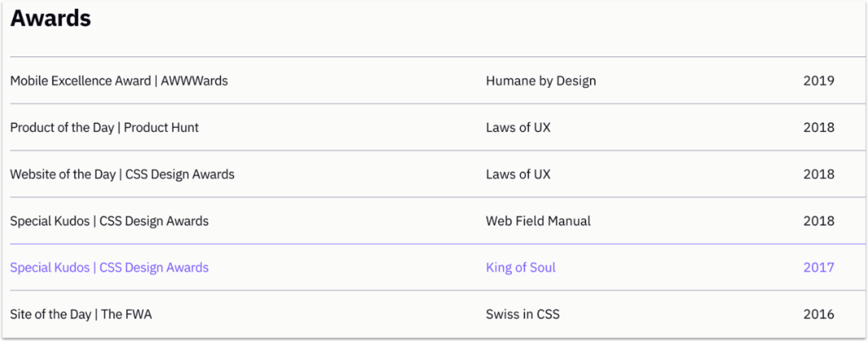
Task: Select the highlighted 2017 year
Action: (x=819, y=268)
